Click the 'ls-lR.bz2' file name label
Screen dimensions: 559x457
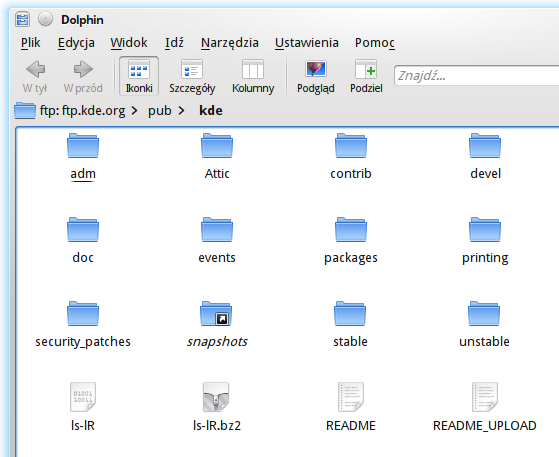tap(217, 426)
